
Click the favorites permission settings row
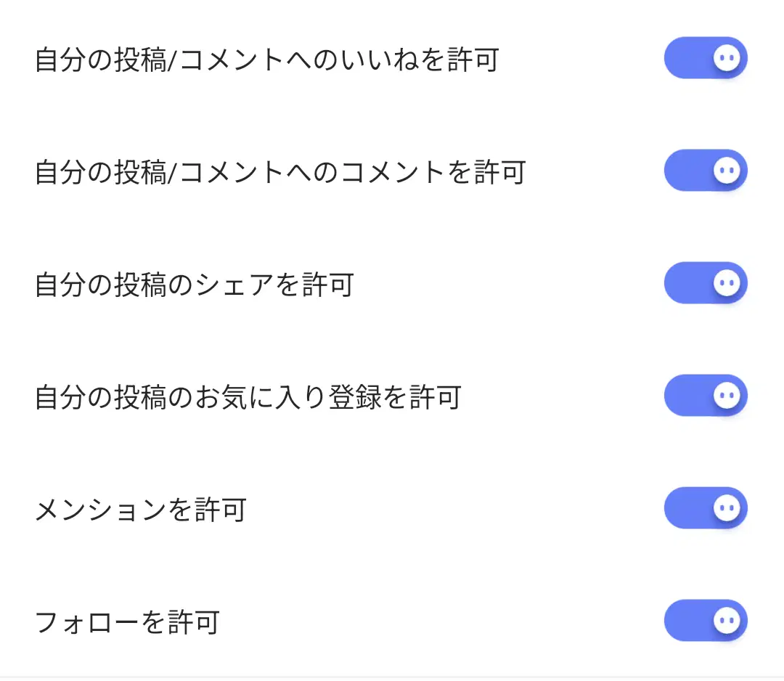(x=392, y=395)
